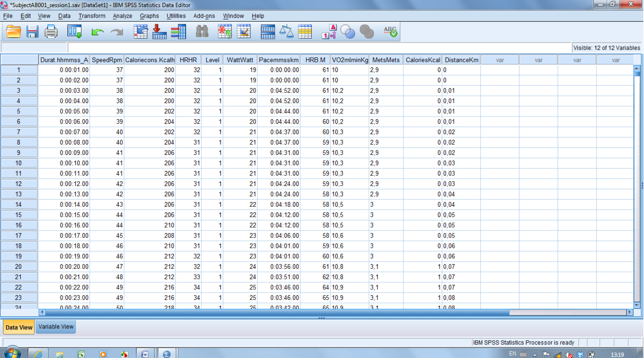Click the Print icon in toolbar
The image size is (644, 358).
[x=51, y=32]
